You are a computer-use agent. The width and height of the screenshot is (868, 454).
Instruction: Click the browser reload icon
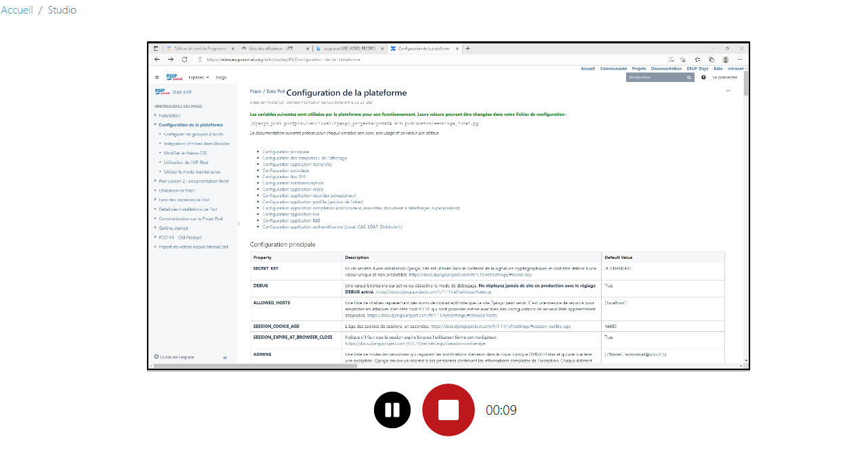click(x=184, y=60)
